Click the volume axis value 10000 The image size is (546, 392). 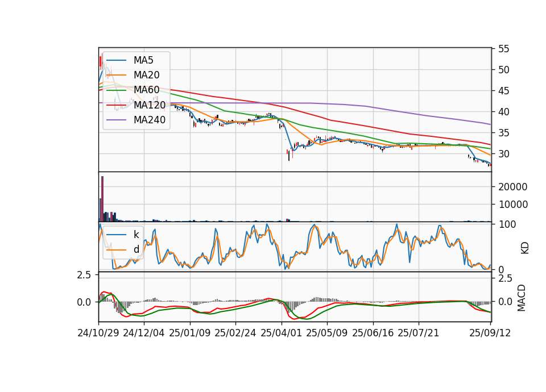(x=513, y=205)
